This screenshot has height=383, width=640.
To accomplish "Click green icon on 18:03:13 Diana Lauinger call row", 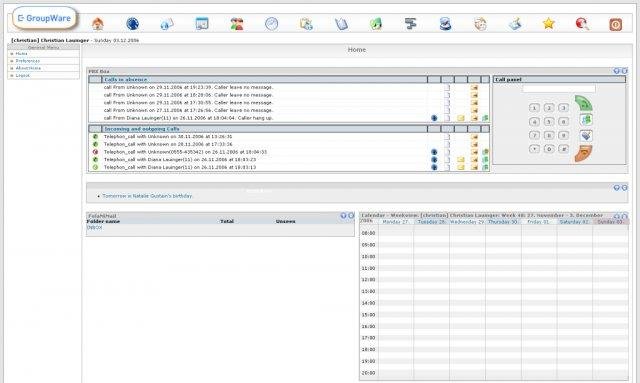I will pos(485,167).
